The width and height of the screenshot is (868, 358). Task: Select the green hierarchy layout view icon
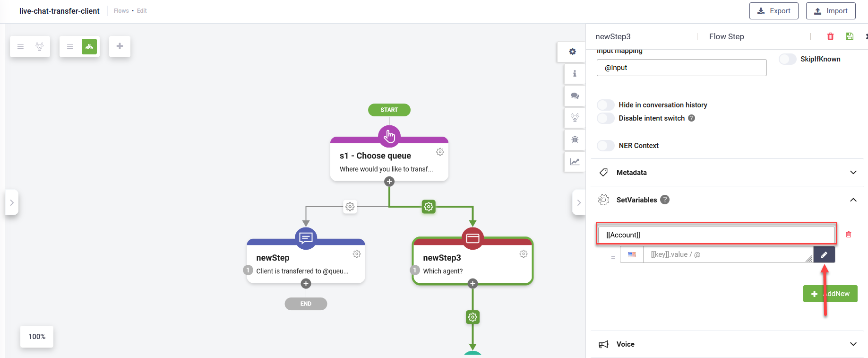89,46
